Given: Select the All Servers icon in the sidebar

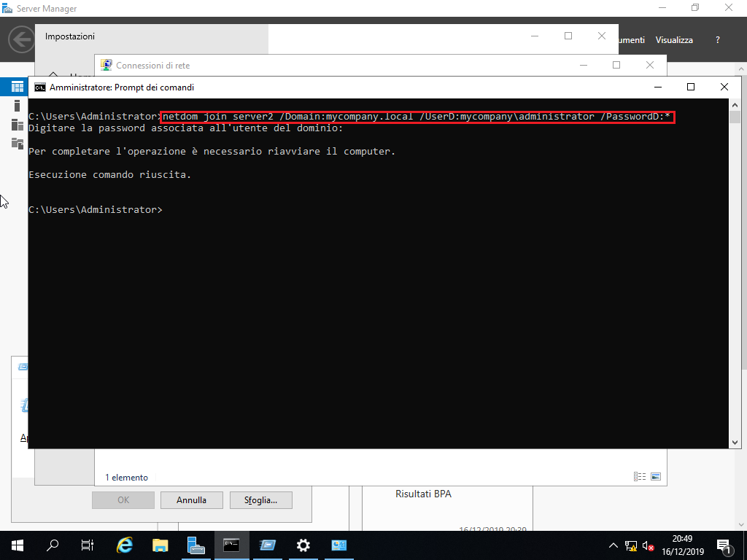Looking at the screenshot, I should 16,124.
